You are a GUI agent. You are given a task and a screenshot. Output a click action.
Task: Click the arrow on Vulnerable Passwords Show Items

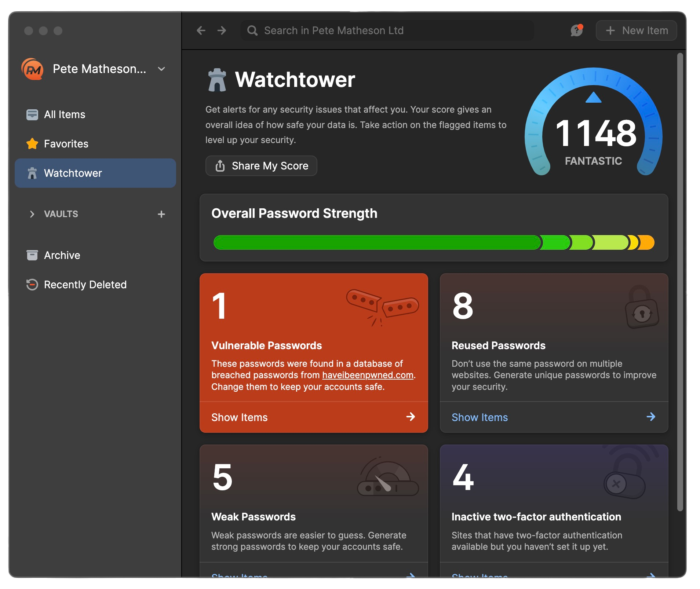[x=411, y=417]
